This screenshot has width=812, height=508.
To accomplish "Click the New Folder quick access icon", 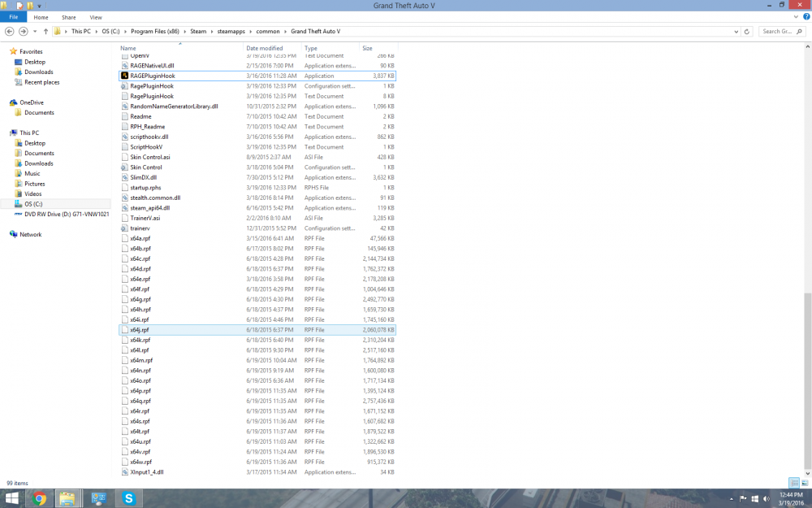I will (29, 4).
